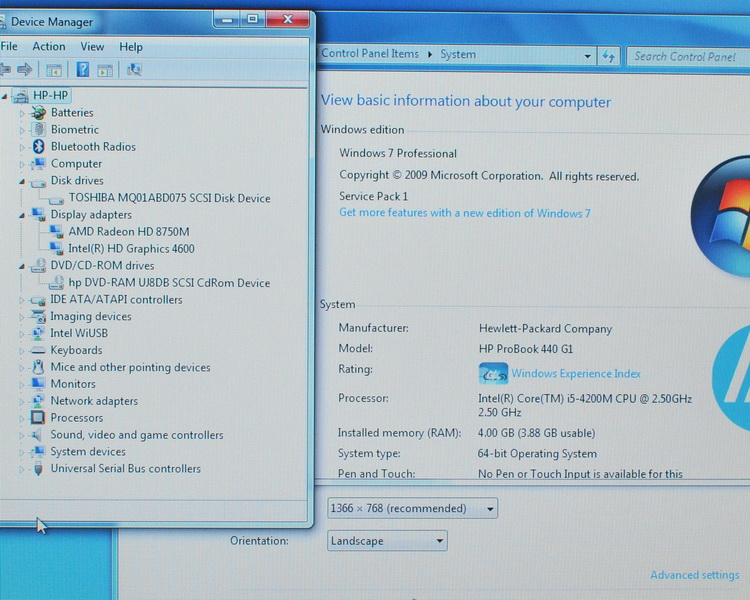
Task: Click the Forward arrow in Device Manager toolbar
Action: coord(24,70)
